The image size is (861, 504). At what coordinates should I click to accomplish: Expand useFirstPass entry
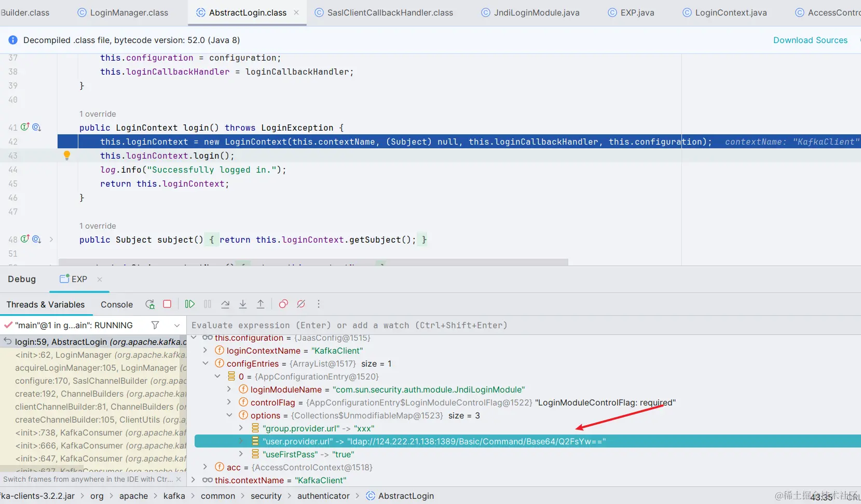tap(241, 454)
